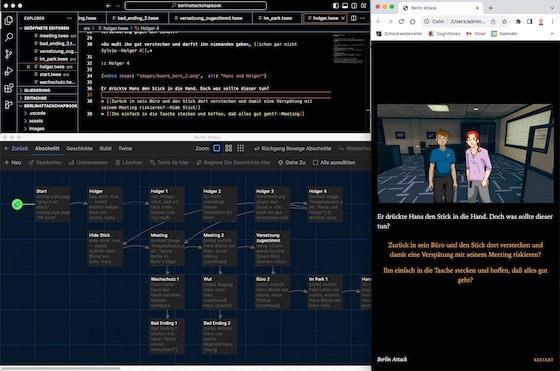
Task: Open the Geschichte tab in Twine
Action: (x=79, y=149)
